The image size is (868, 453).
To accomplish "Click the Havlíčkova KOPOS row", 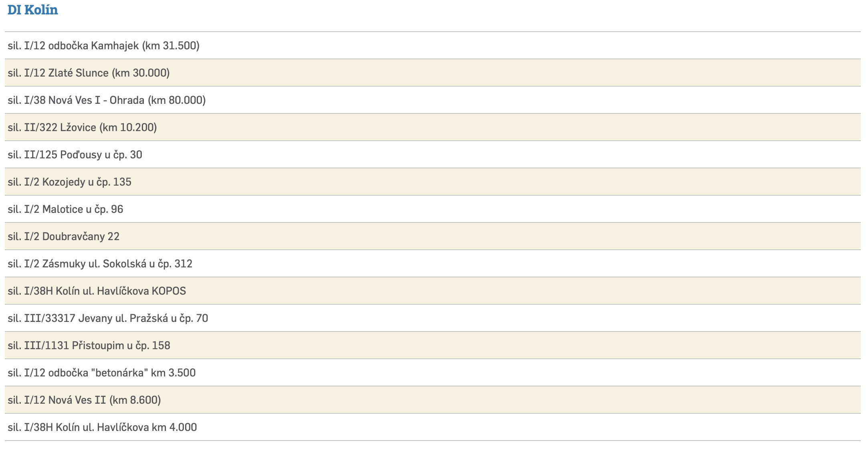I will (97, 291).
